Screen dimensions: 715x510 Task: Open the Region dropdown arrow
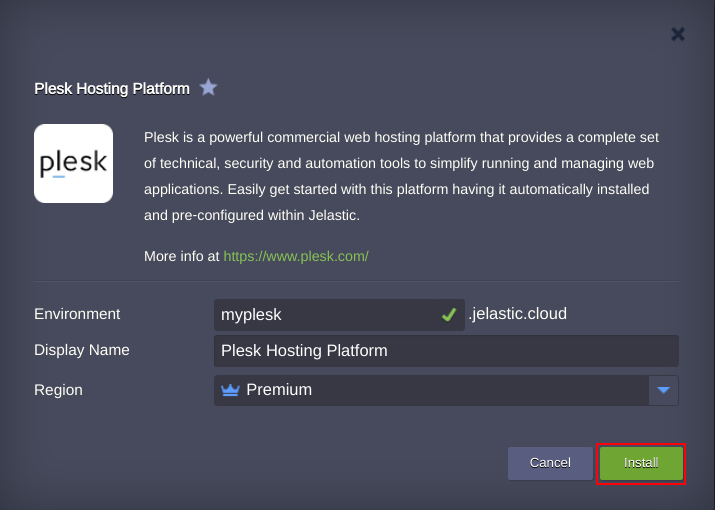point(663,390)
